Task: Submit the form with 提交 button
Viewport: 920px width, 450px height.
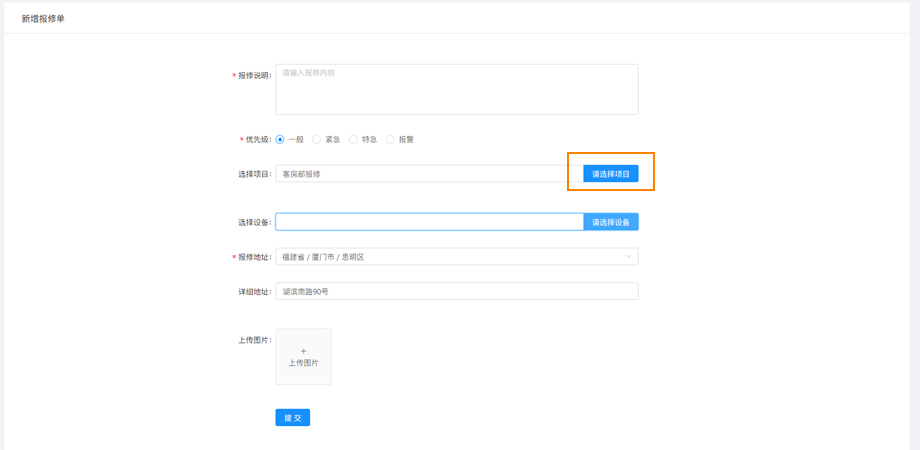Action: pos(292,418)
